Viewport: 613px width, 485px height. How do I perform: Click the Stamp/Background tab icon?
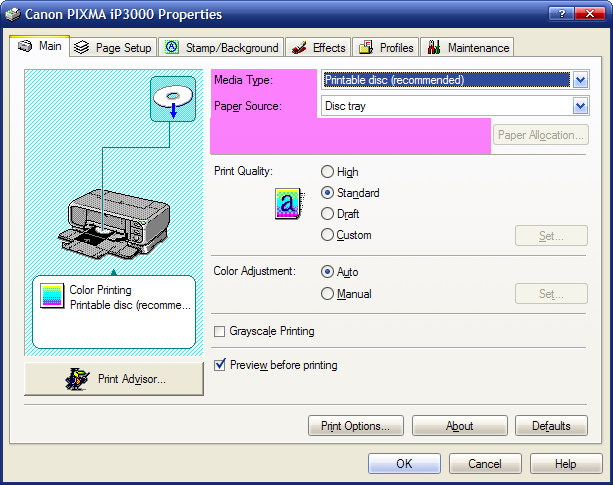click(x=172, y=47)
